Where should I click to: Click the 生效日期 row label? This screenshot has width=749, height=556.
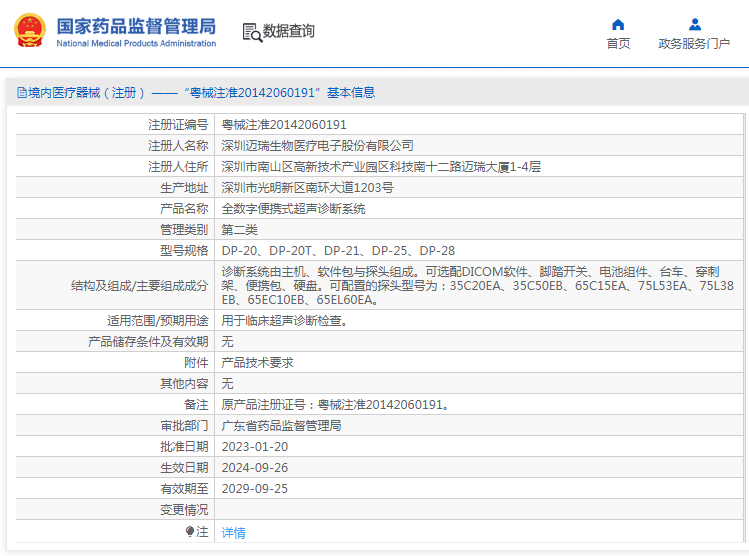(x=184, y=468)
